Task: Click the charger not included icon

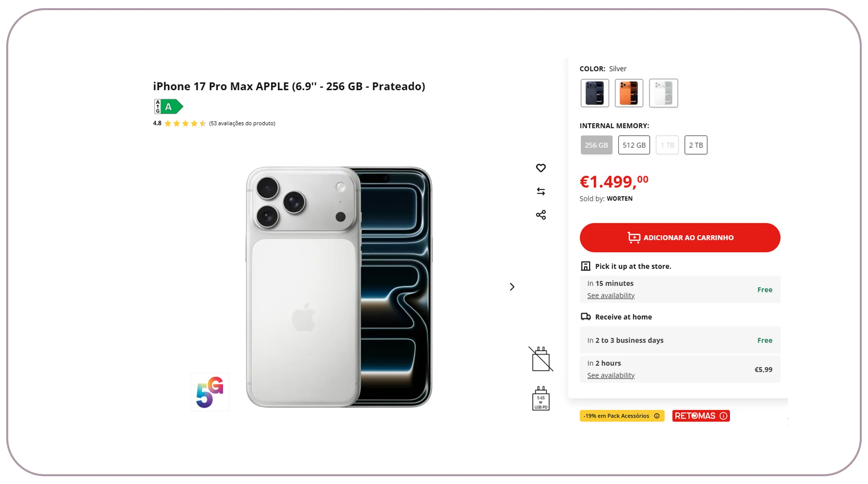Action: click(541, 359)
